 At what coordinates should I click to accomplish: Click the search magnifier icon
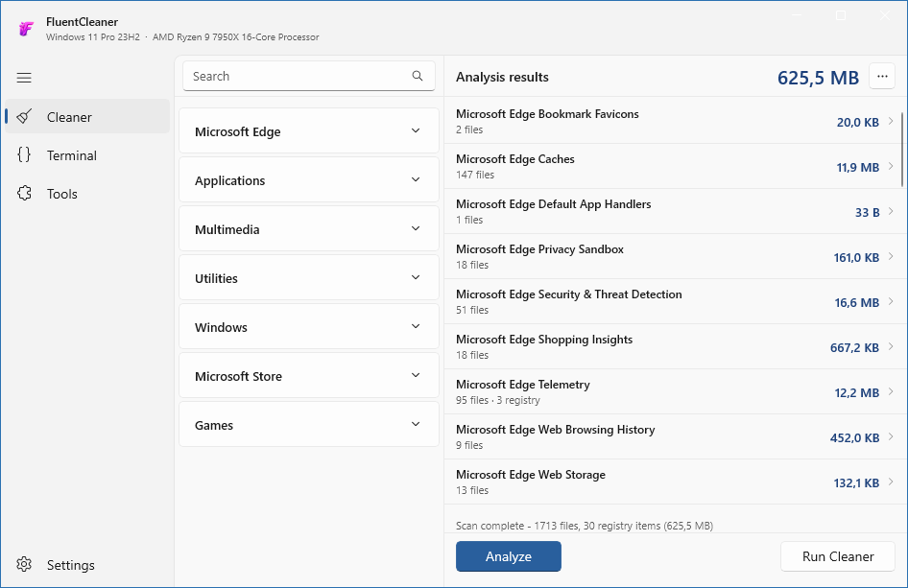pyautogui.click(x=418, y=76)
